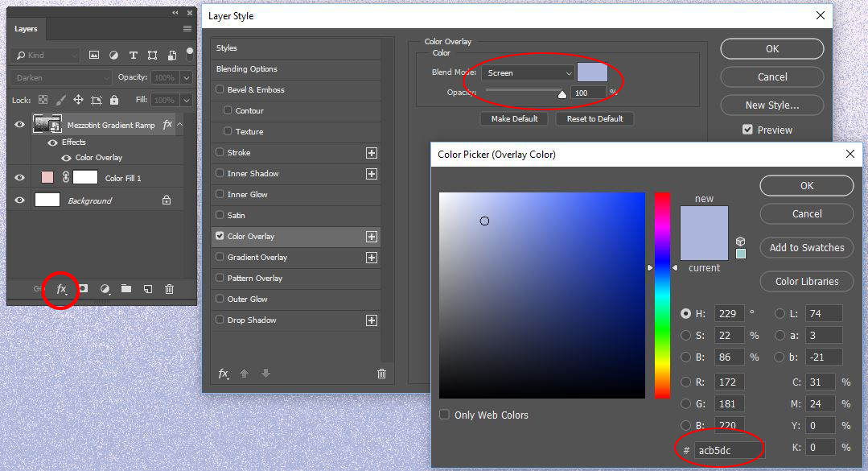Filter layers by type (T icon)
The image size is (868, 471).
point(134,56)
